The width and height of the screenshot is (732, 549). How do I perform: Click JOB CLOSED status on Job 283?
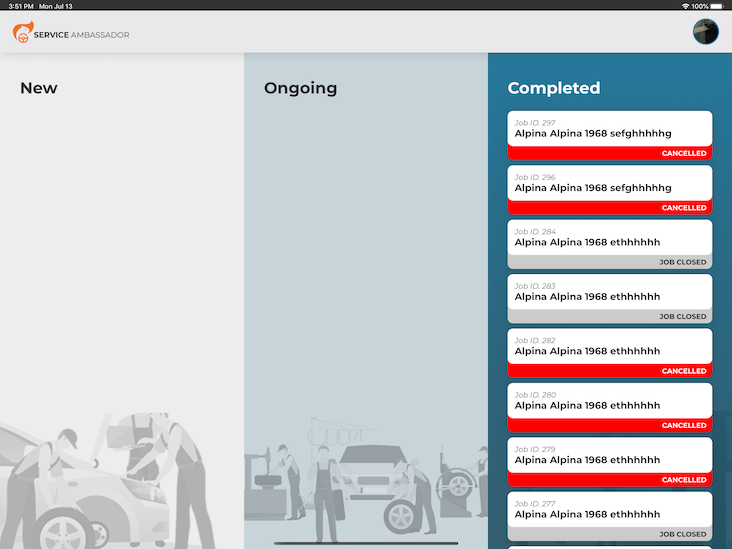[683, 317]
